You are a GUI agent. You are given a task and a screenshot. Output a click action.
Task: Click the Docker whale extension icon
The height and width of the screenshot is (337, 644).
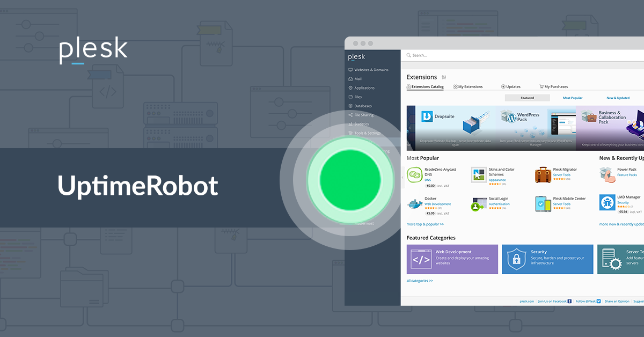(414, 203)
